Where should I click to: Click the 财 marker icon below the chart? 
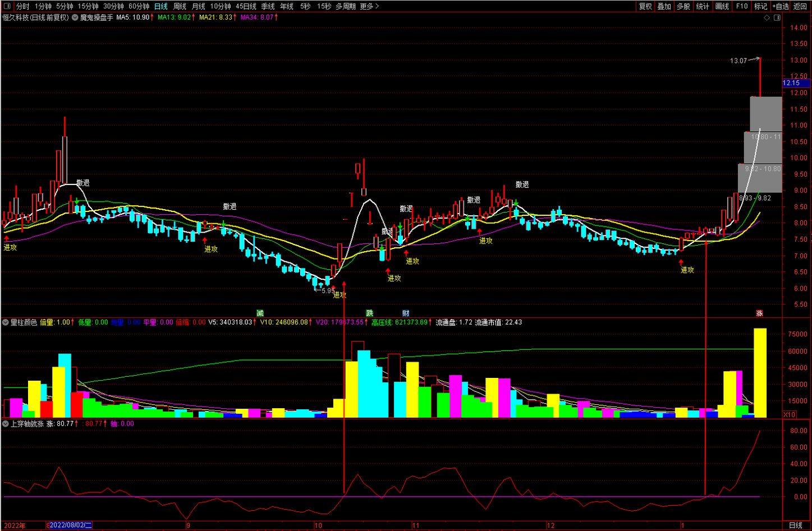pos(406,313)
